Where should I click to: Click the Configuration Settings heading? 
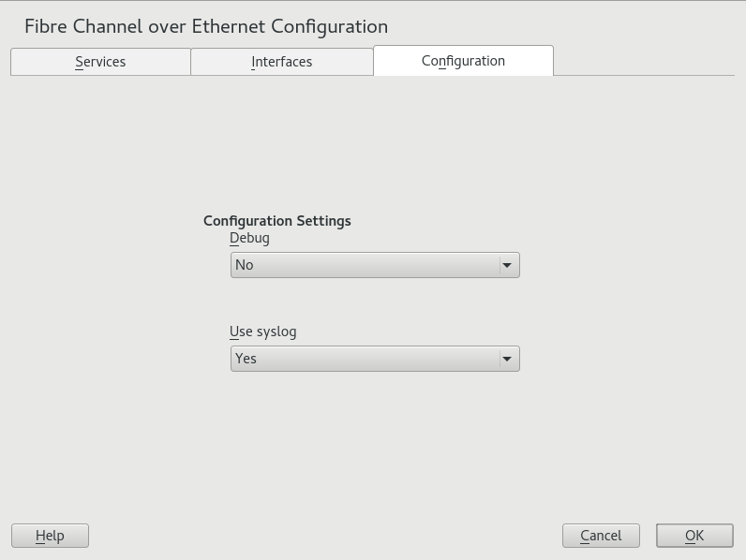(276, 221)
